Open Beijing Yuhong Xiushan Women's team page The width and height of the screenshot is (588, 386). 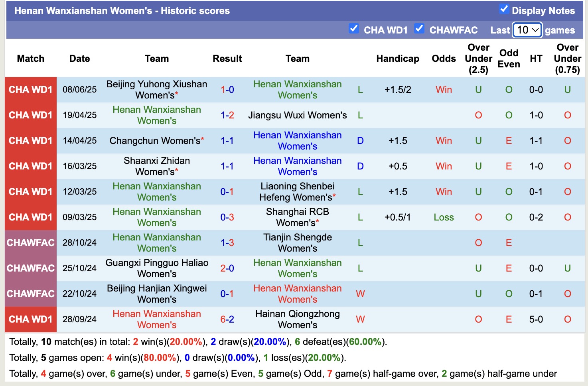(x=156, y=89)
